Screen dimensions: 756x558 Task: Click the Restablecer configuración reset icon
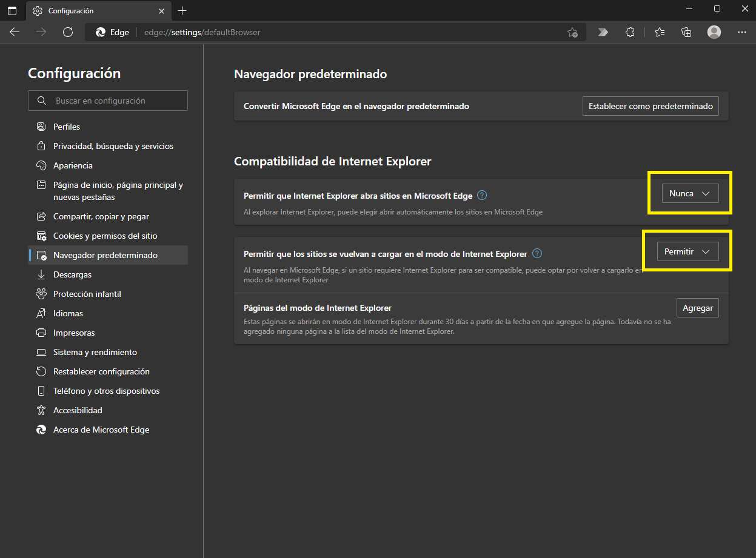click(41, 371)
